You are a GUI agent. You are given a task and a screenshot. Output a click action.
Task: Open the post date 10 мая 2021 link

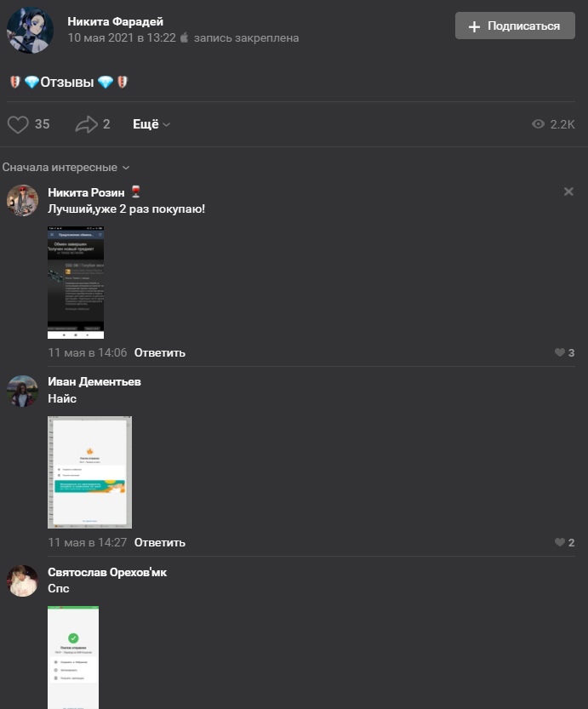[x=122, y=38]
